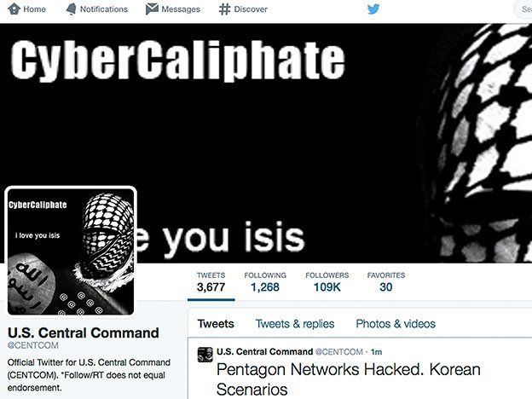Switch to Tweets & replies tab
Screen dimensions: 532x399
click(295, 324)
